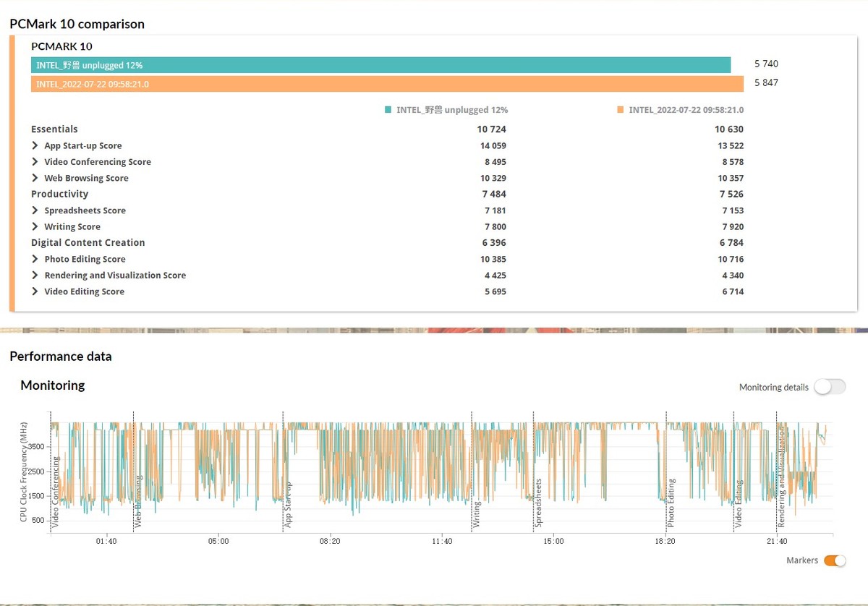Viewport: 868px width, 606px height.
Task: Click the overall score 5 740
Action: (766, 64)
